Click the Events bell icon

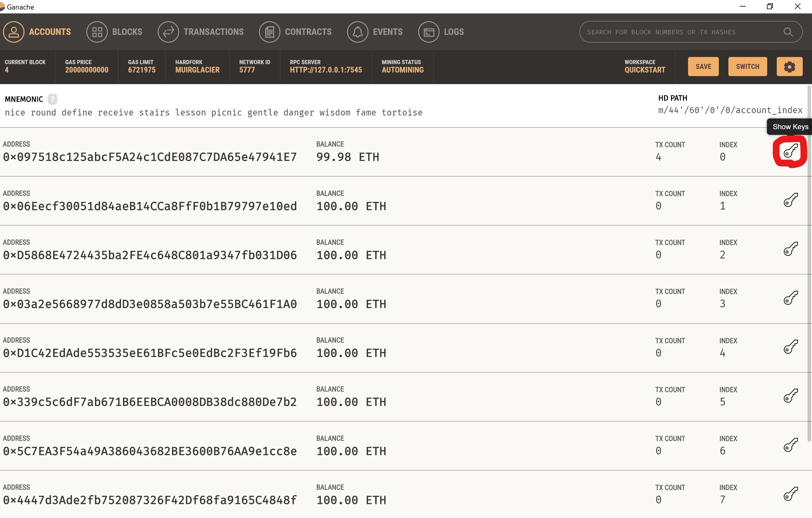coord(357,32)
